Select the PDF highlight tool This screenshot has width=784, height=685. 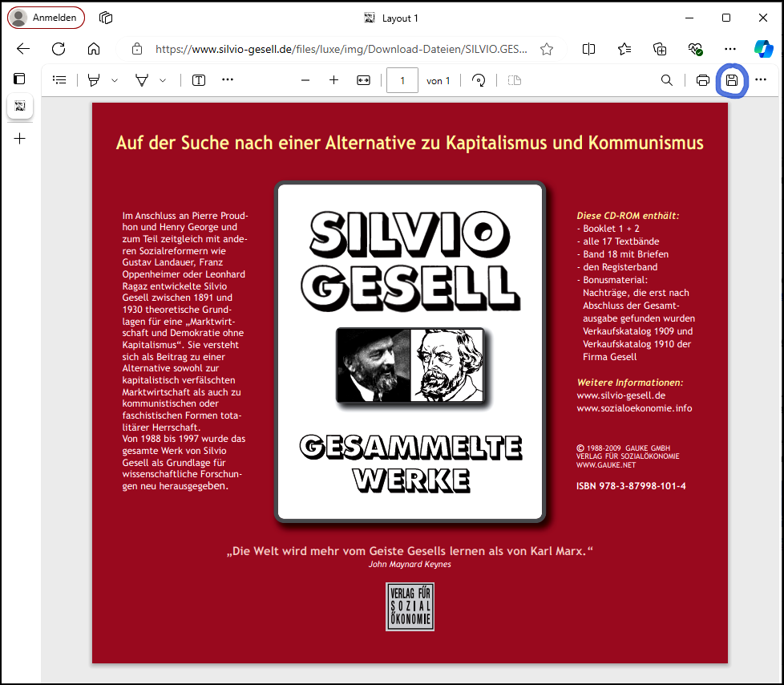94,80
